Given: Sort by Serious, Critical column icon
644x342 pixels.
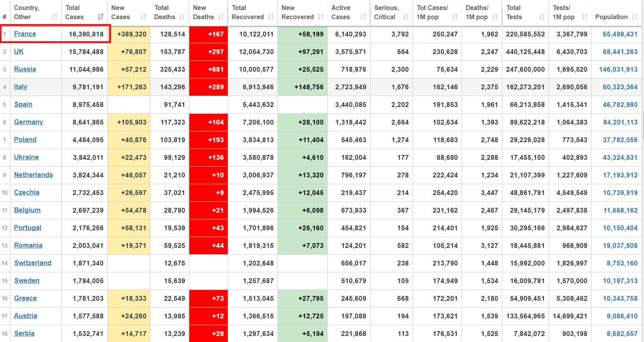Looking at the screenshot, I should pyautogui.click(x=406, y=17).
